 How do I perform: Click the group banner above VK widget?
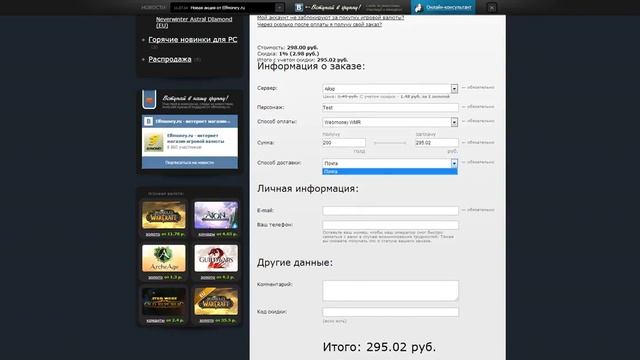(x=189, y=100)
